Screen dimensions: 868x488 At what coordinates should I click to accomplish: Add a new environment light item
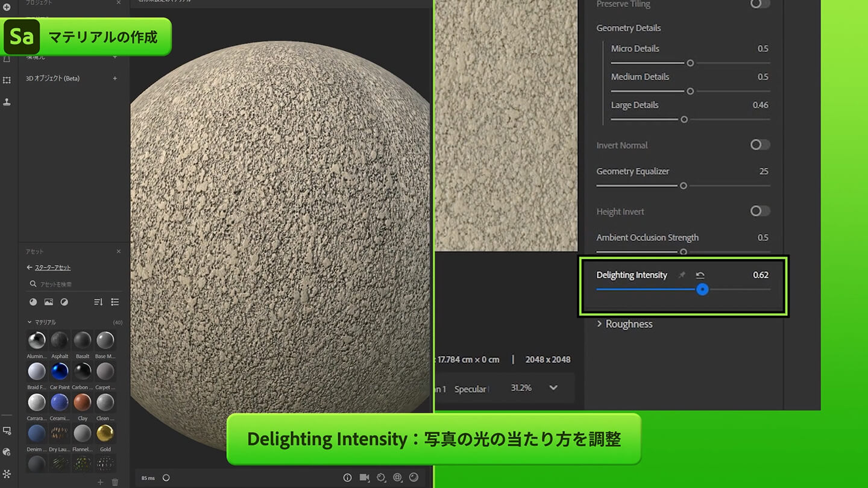[x=115, y=57]
